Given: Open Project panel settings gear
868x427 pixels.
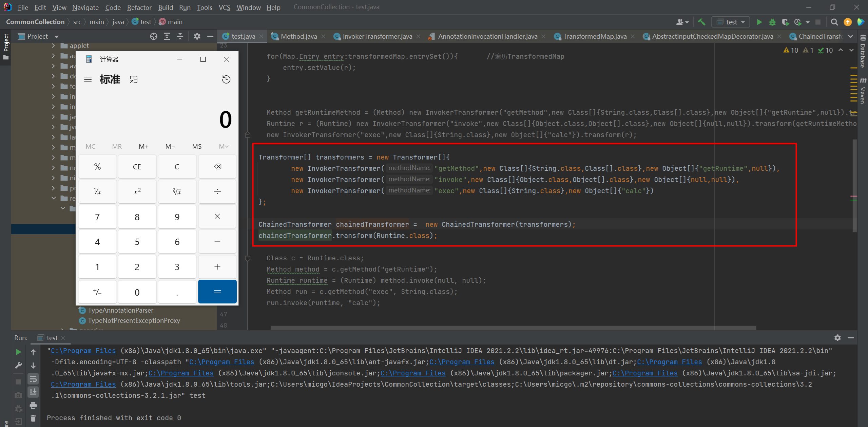Looking at the screenshot, I should click(x=197, y=36).
